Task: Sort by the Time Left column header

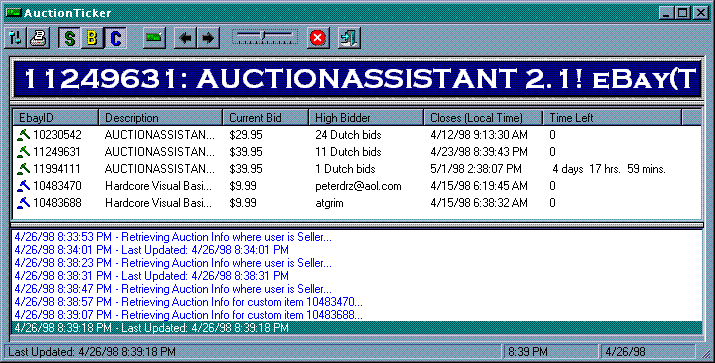Action: (x=612, y=118)
